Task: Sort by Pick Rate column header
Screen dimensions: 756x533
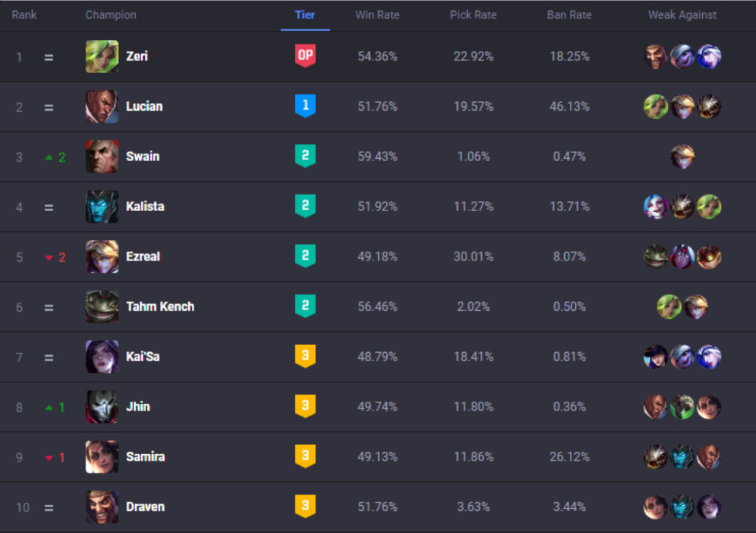Action: pyautogui.click(x=473, y=15)
